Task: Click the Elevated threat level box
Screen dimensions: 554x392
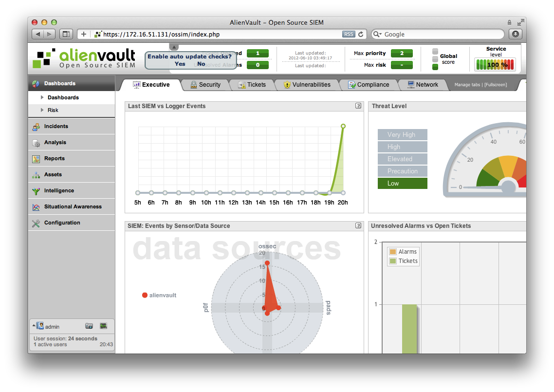Action: tap(403, 159)
